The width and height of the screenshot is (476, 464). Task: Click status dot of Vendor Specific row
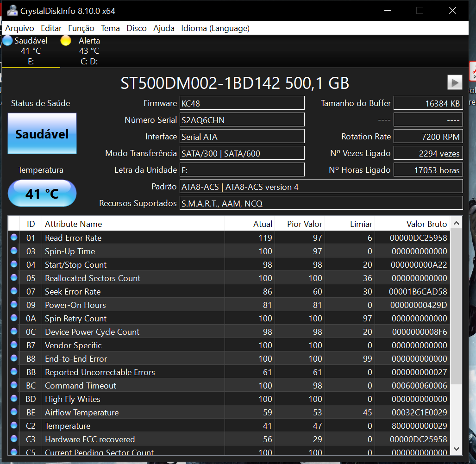(14, 345)
